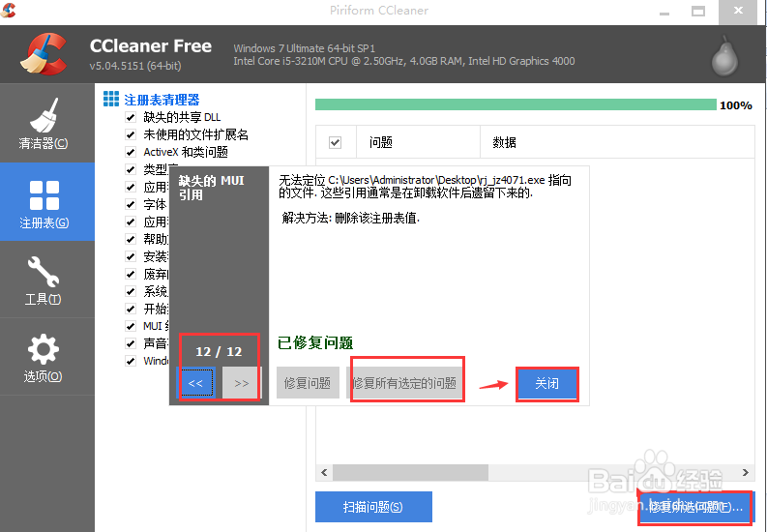Toggle the 开始 checkbox
Viewport: 767px width, 532px height.
point(131,309)
